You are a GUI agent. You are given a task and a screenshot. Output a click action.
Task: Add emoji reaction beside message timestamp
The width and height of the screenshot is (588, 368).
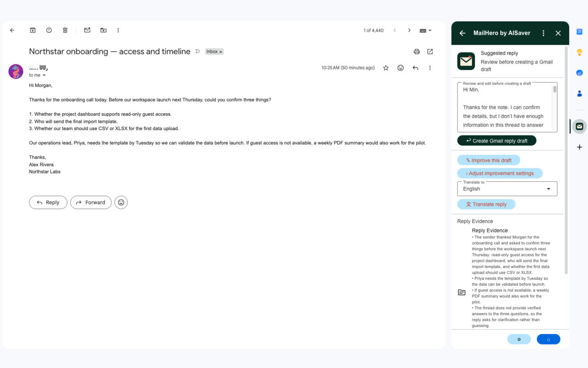(x=401, y=68)
